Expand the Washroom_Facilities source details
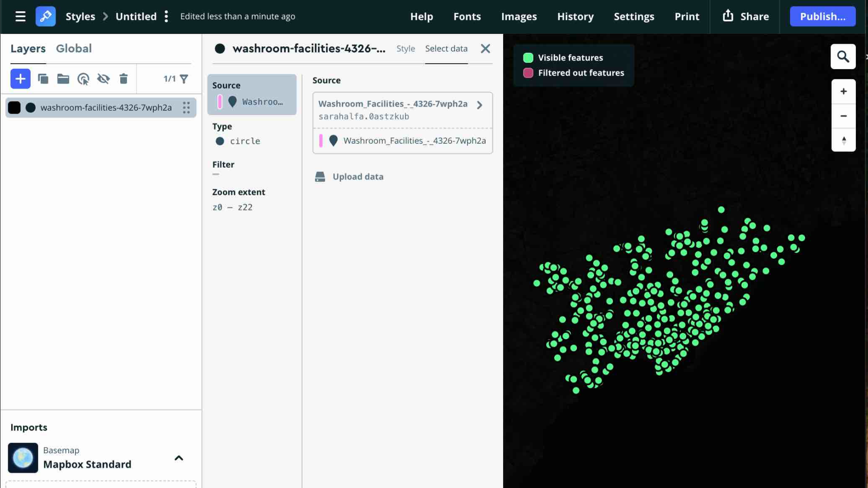868x488 pixels. (479, 105)
